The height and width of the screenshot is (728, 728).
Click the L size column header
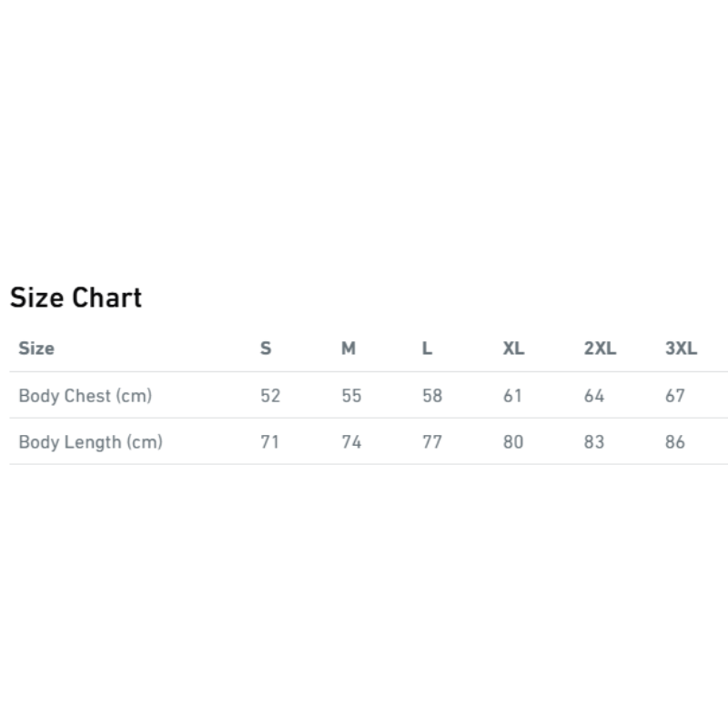427,349
